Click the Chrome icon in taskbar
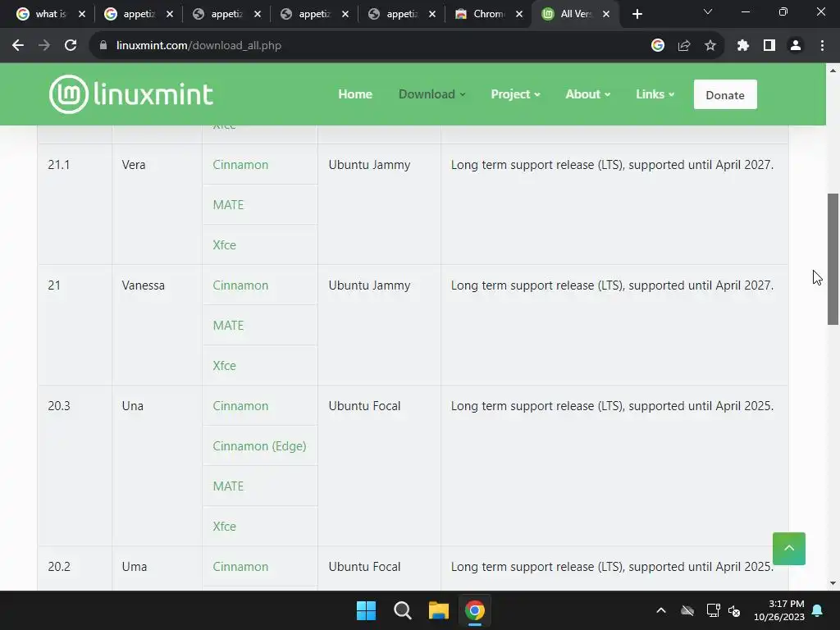This screenshot has width=840, height=630. pos(475,610)
